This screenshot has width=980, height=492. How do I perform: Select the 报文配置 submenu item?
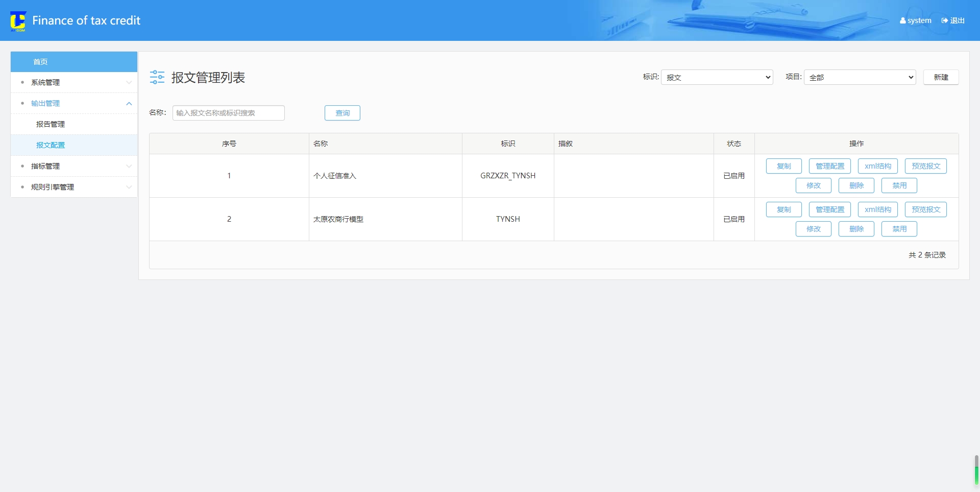74,145
